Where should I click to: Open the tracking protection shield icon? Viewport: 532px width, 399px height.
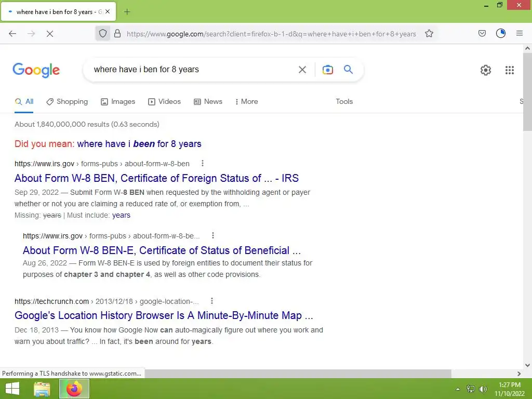click(103, 33)
